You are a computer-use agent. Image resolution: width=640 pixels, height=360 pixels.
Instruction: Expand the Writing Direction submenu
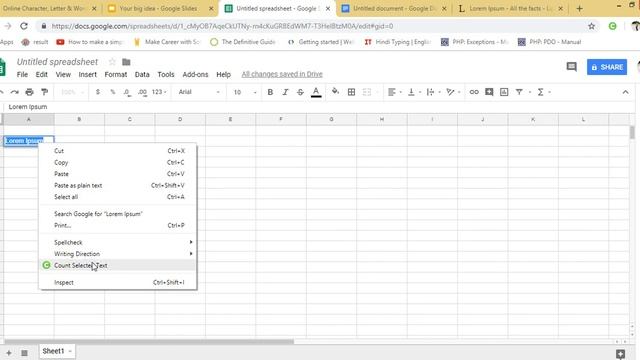click(x=118, y=254)
